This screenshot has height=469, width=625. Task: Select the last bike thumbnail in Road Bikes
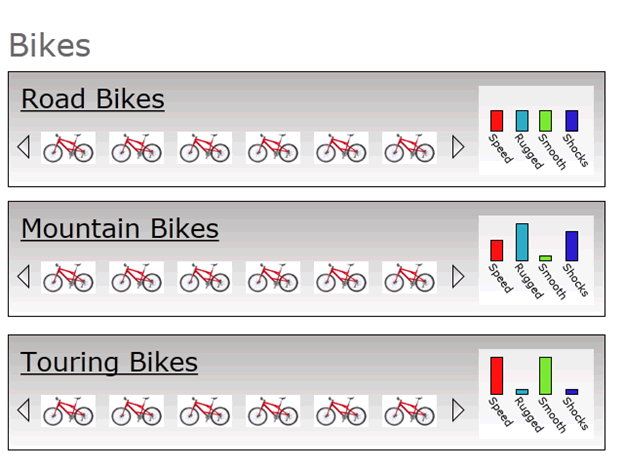tap(409, 148)
